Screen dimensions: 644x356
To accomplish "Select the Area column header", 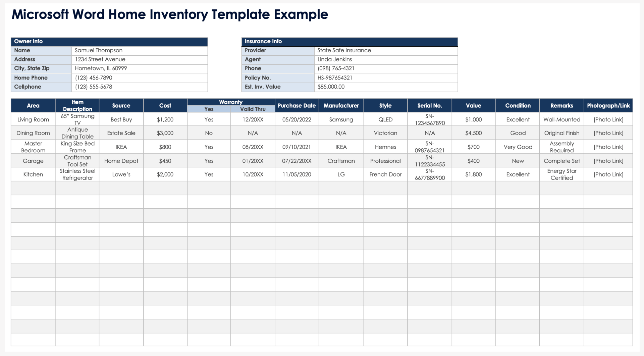I will click(33, 105).
